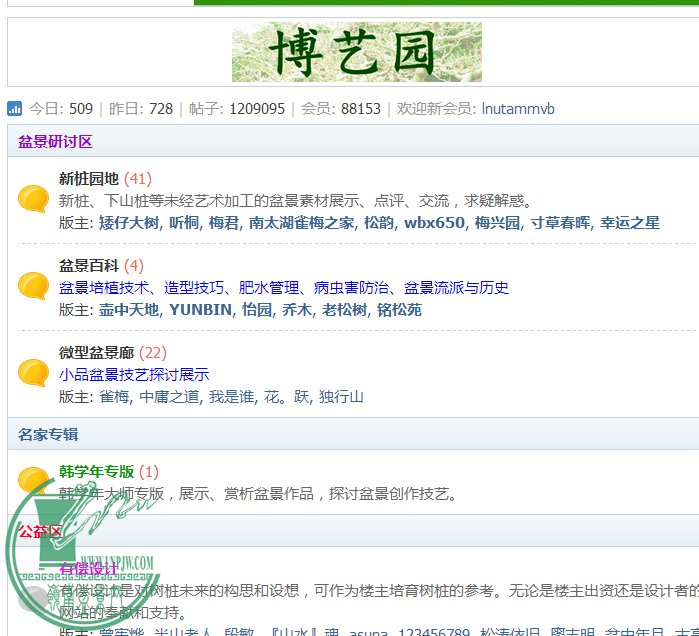This screenshot has height=636, width=699.
Task: Open the 韩学年专版 forum
Action: click(96, 472)
